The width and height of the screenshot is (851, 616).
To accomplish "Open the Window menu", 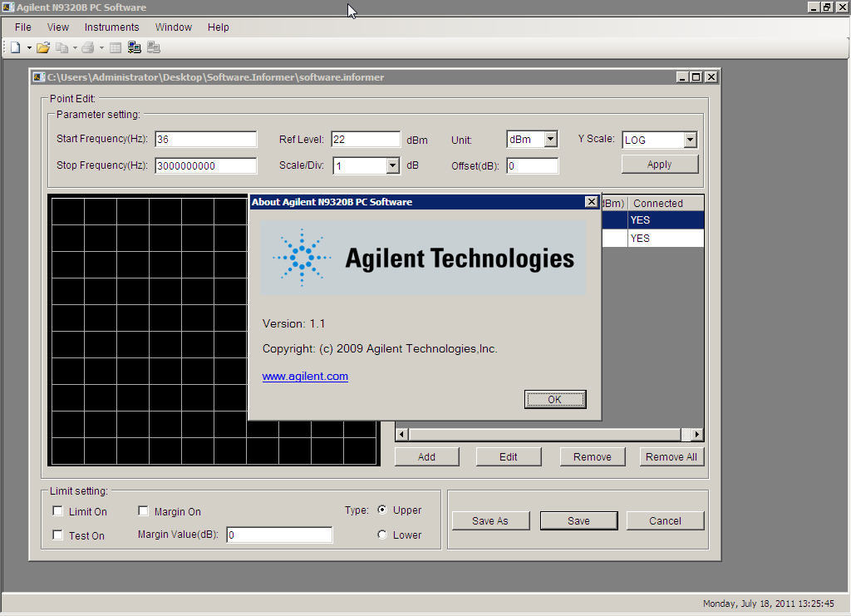I will (x=173, y=27).
